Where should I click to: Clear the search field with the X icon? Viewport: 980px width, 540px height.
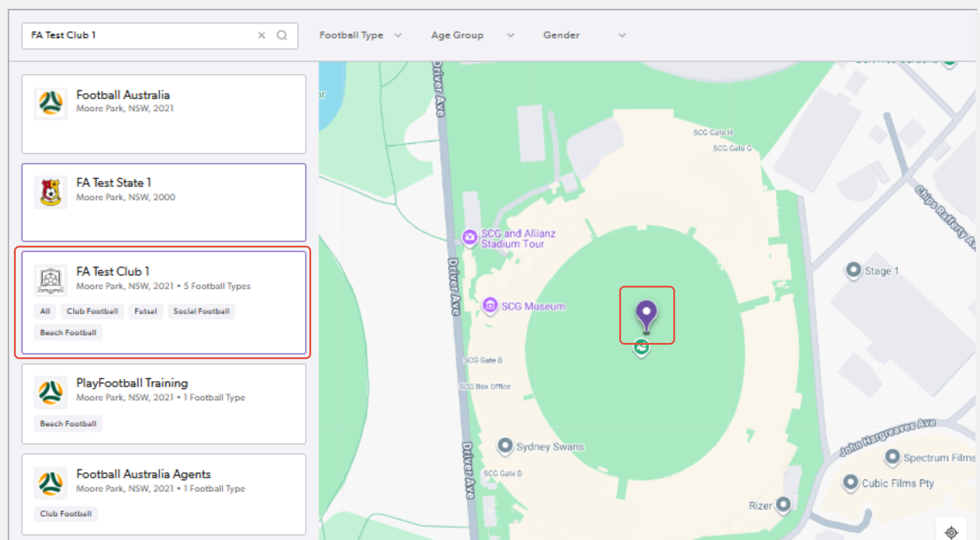(x=261, y=35)
